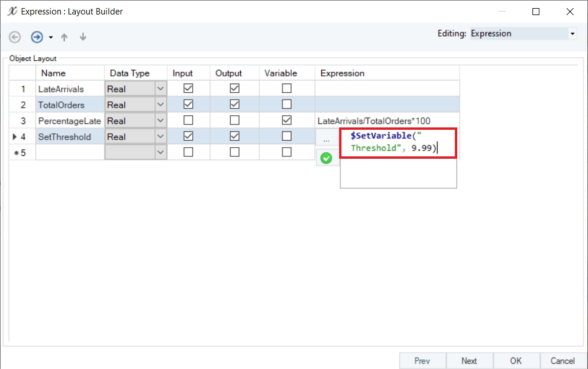This screenshot has height=369, width=588.
Task: Click the OK button
Action: point(516,361)
